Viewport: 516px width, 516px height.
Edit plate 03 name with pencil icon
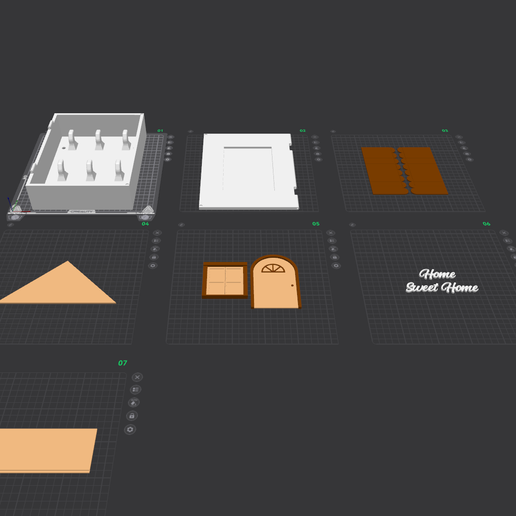[x=333, y=131]
